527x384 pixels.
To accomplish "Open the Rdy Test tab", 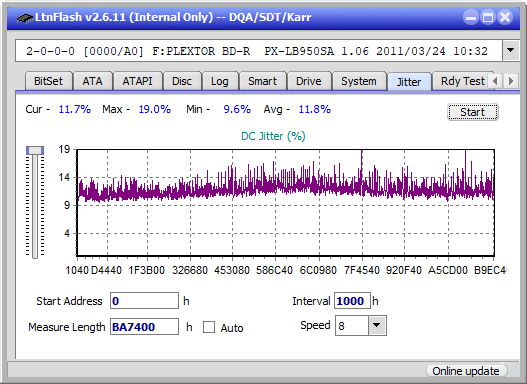I will [463, 81].
